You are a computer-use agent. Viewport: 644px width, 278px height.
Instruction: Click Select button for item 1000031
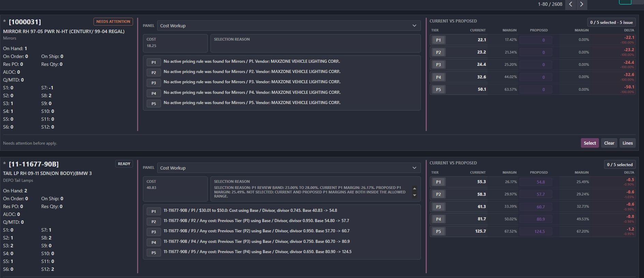tap(590, 143)
